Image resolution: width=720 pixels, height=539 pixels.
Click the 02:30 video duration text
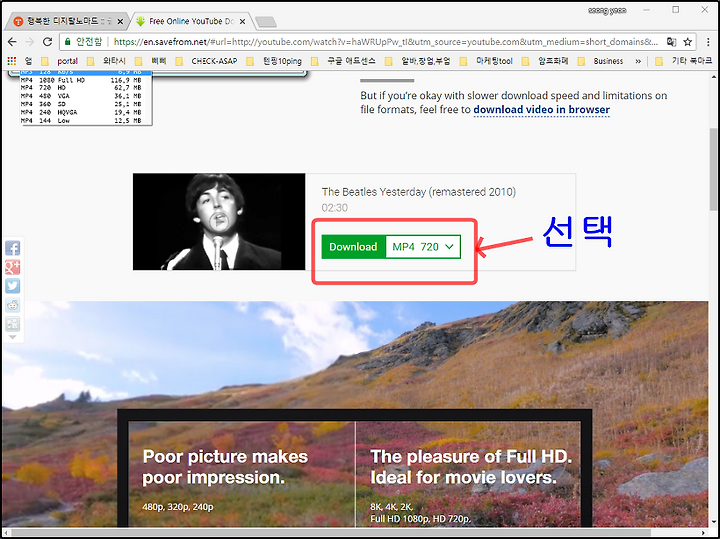335,208
